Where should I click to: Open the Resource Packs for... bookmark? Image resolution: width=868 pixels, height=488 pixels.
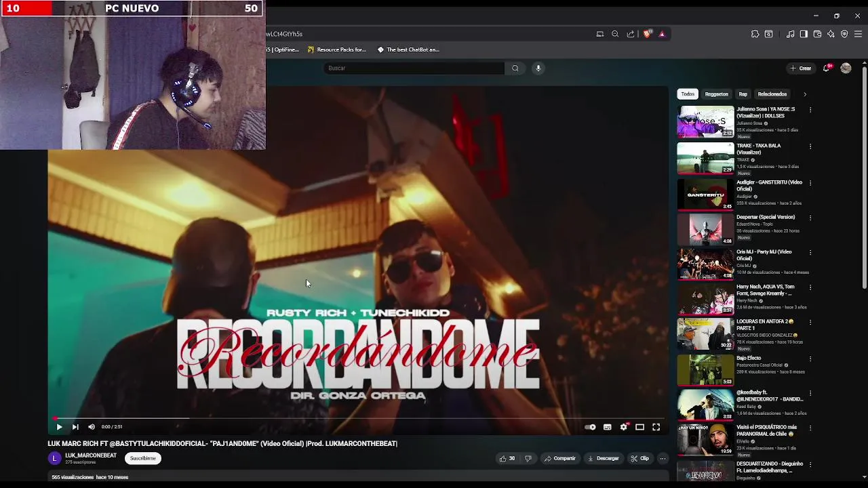336,49
